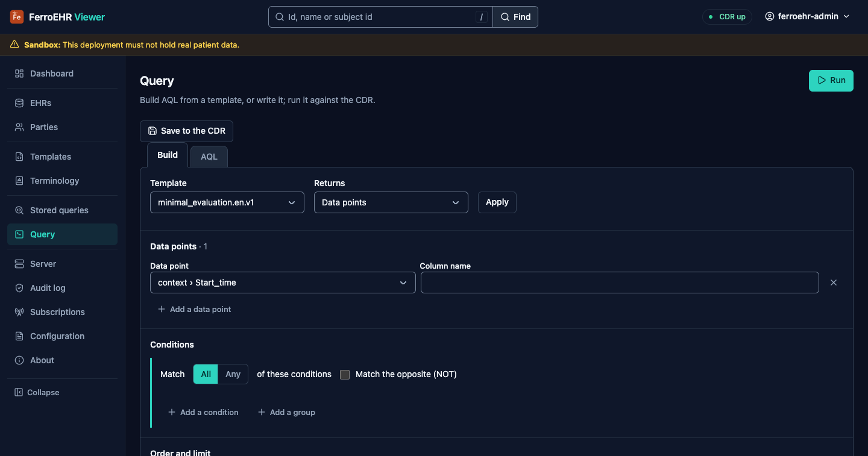
Task: Click the Subscriptions broadcast icon
Action: (19, 312)
